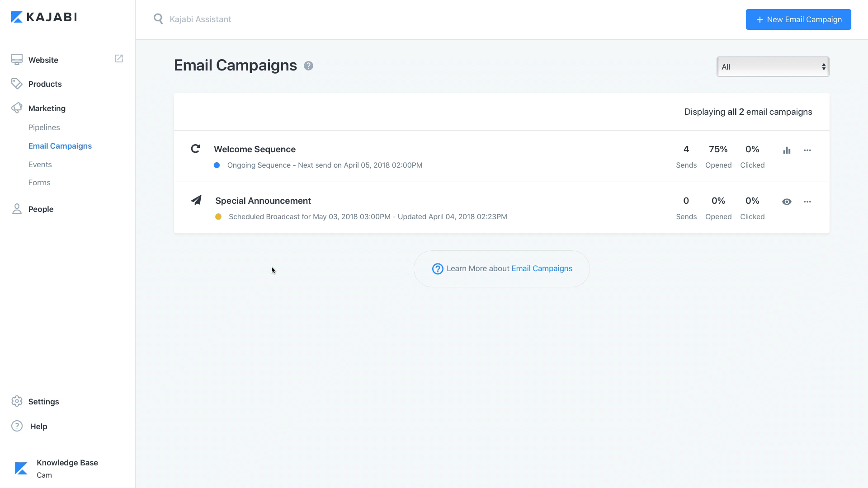Open Forms under Marketing
This screenshot has height=488, width=868.
(x=39, y=183)
